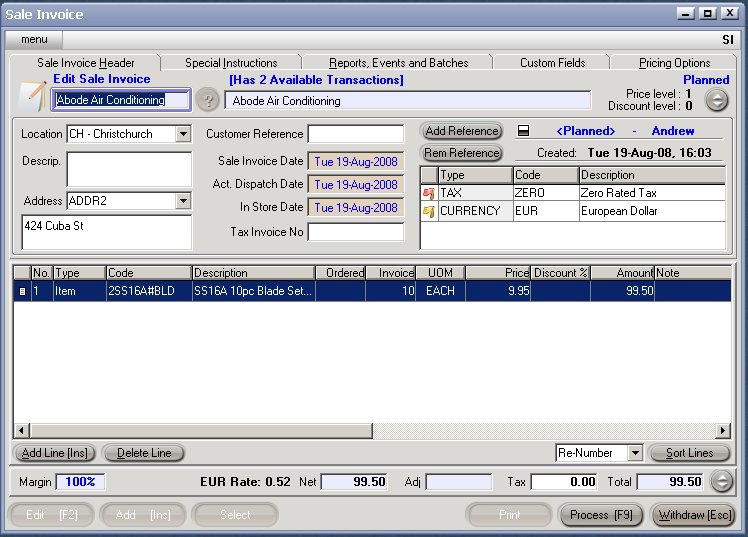Click the Tax 0.00 field
748x537 pixels.
pyautogui.click(x=564, y=482)
